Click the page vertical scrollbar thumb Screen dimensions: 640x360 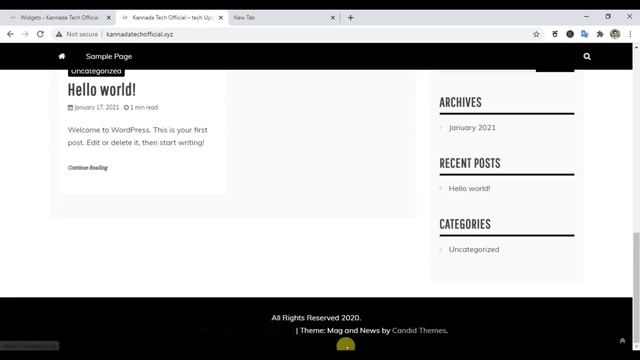636,286
